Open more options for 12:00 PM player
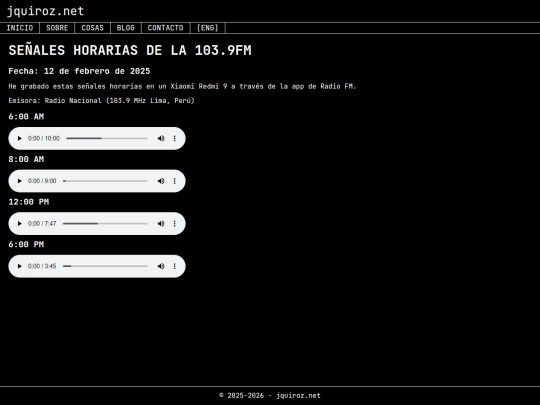The width and height of the screenshot is (540, 405). (x=175, y=224)
